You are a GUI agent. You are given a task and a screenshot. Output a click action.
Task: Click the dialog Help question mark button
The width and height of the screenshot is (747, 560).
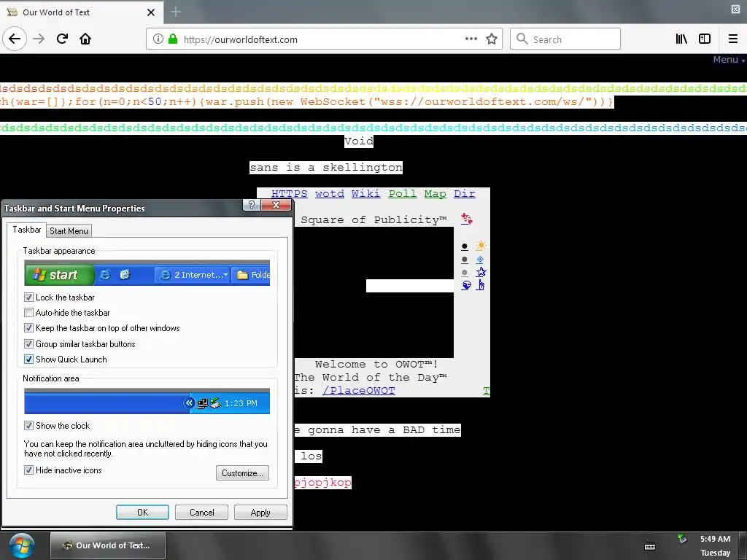251,205
